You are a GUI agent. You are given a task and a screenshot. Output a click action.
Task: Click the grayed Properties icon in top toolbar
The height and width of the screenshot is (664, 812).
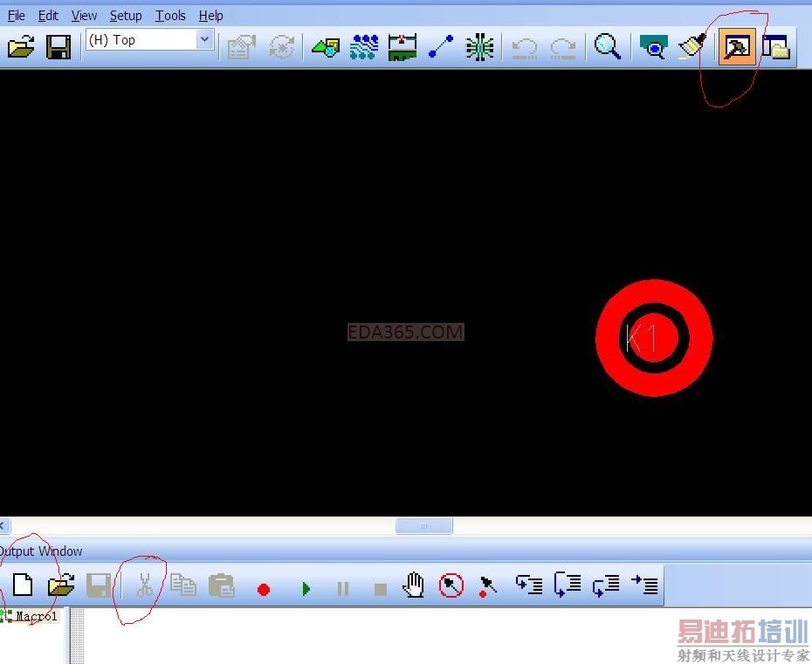point(241,47)
